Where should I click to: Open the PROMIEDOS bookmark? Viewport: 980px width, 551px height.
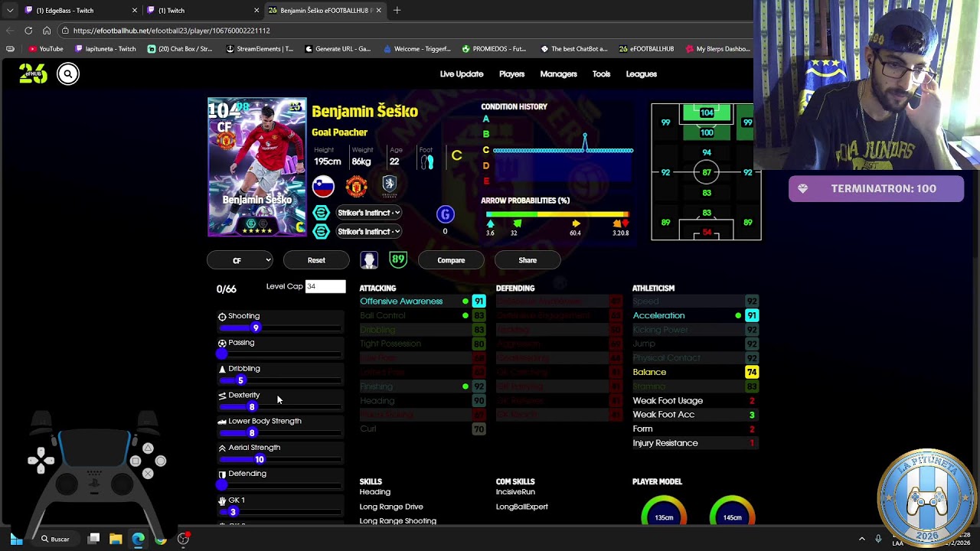pyautogui.click(x=494, y=49)
